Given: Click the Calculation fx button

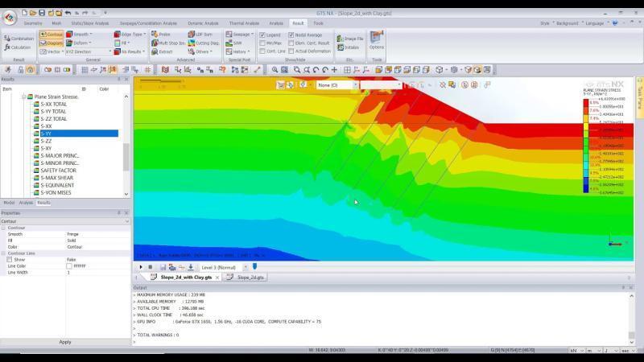Looking at the screenshot, I should coord(18,47).
